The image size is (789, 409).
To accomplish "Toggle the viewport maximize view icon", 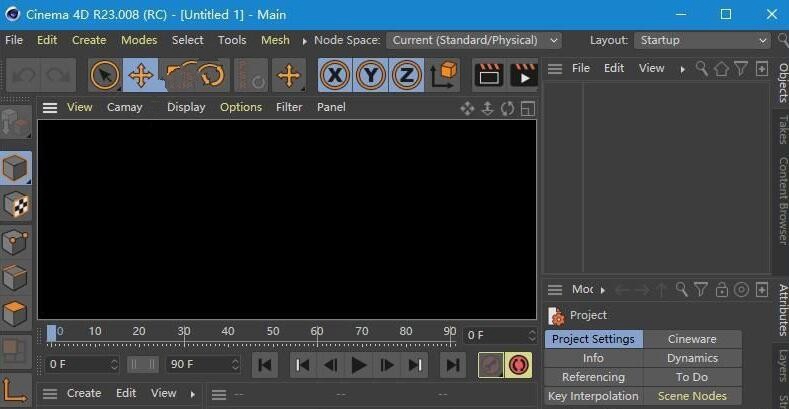I will (x=528, y=108).
